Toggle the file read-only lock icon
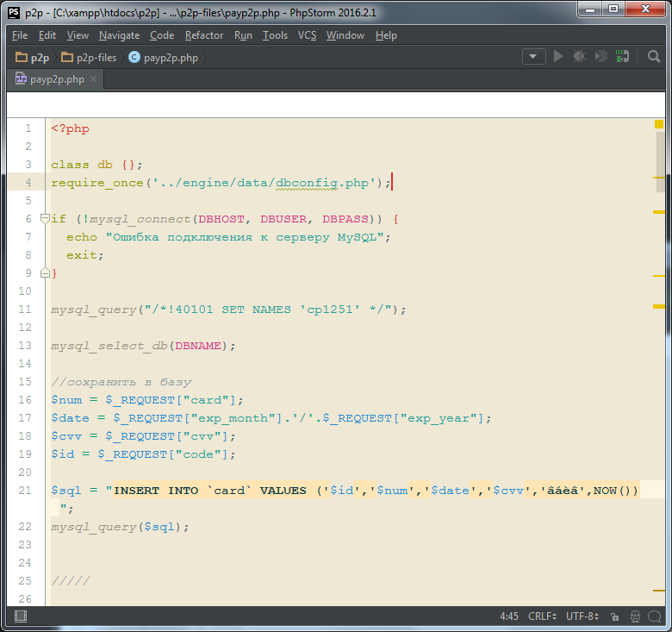 click(x=613, y=616)
